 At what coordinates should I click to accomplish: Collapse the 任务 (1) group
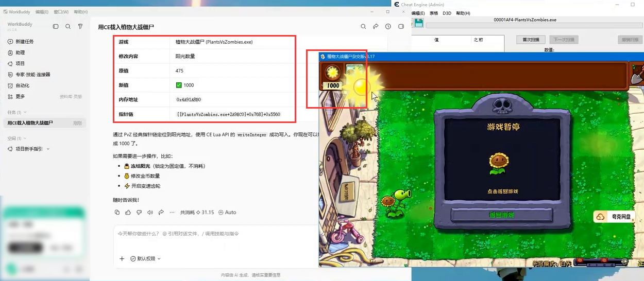tap(18, 112)
